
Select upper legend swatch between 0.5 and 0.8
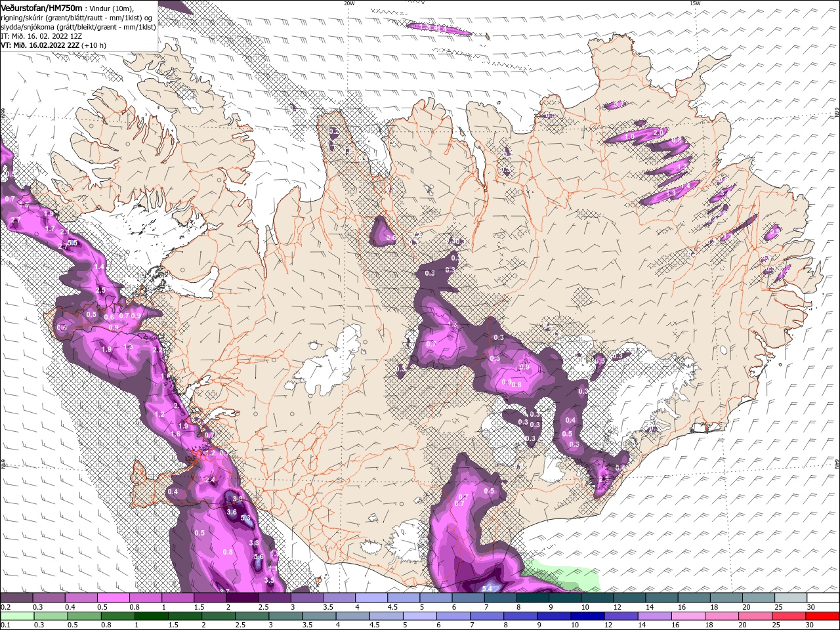pos(113,598)
